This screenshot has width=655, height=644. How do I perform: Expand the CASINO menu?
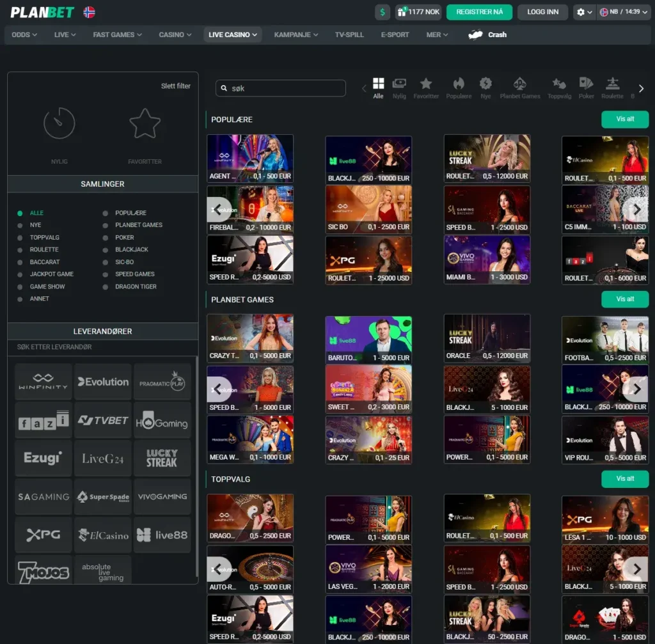175,35
